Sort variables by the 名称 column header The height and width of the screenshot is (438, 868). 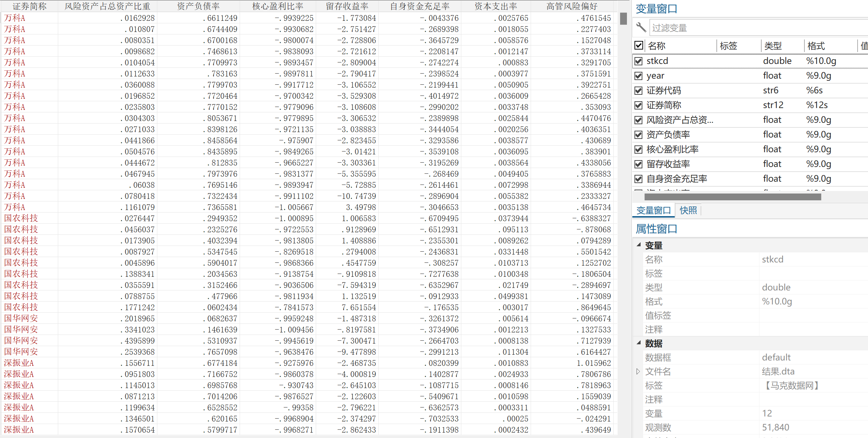tap(657, 46)
